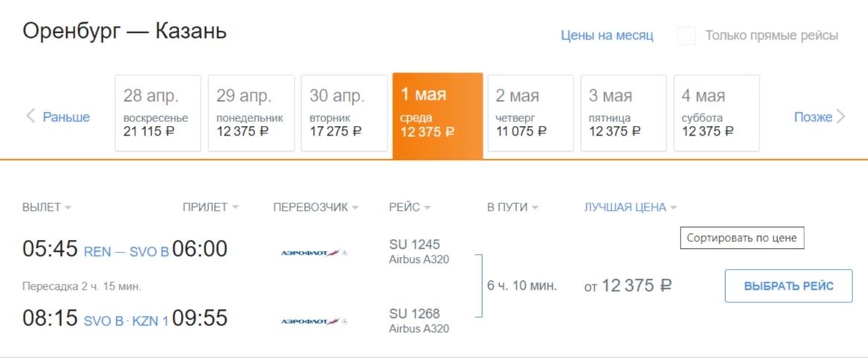The width and height of the screenshot is (868, 359).
Task: Sort by Рейс column header
Action: point(409,208)
